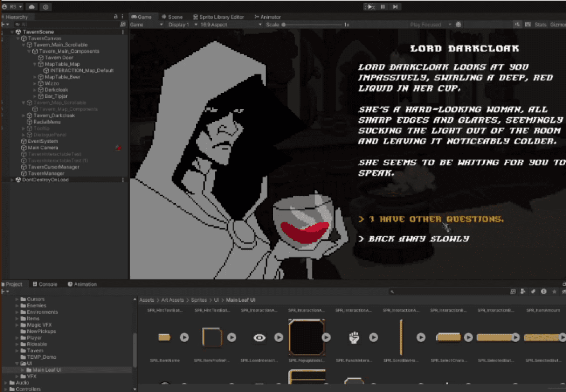Select the Tavern Door object
Image resolution: width=566 pixels, height=392 pixels.
[59, 58]
